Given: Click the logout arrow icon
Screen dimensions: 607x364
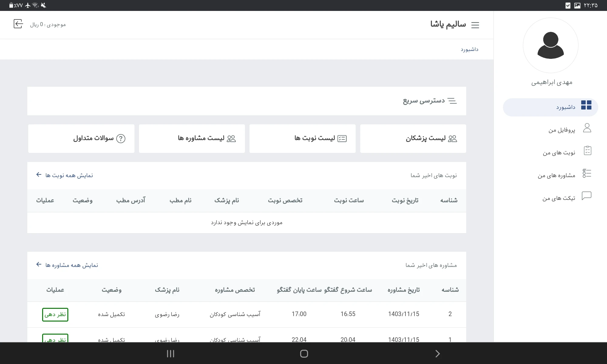Looking at the screenshot, I should 18,24.
